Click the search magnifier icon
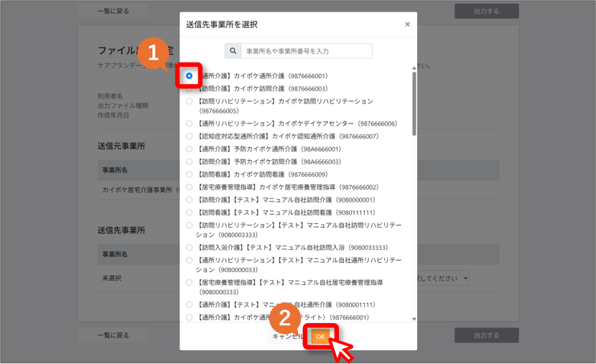 coord(233,51)
